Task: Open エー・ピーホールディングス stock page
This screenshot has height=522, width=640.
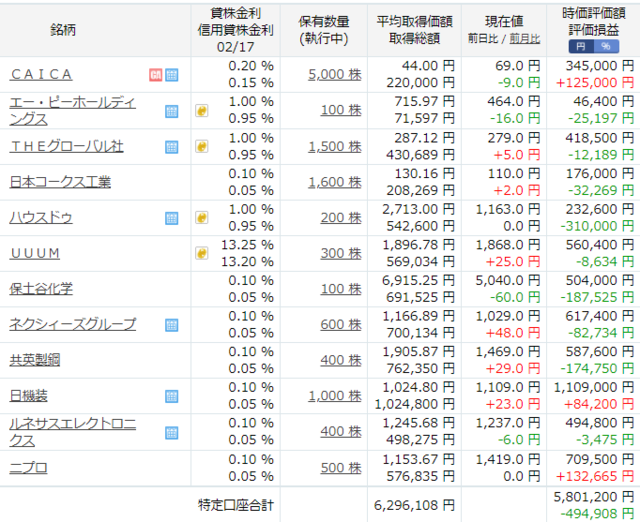Action: (x=72, y=111)
